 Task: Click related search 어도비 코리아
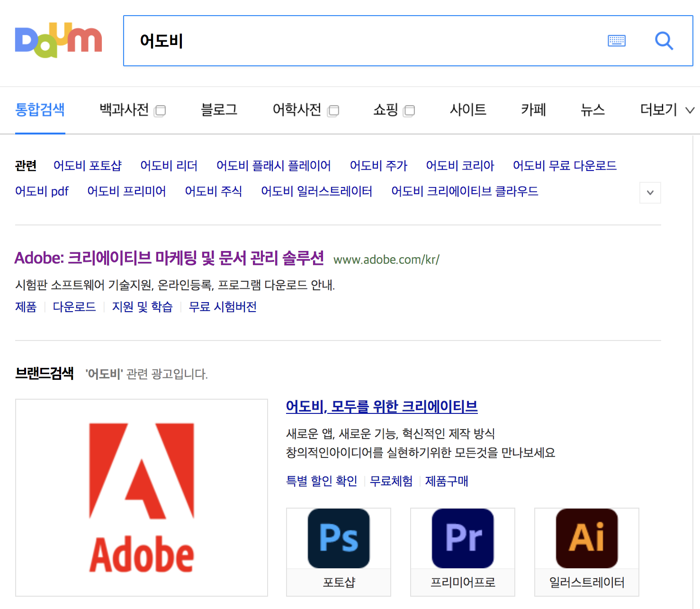pos(460,166)
